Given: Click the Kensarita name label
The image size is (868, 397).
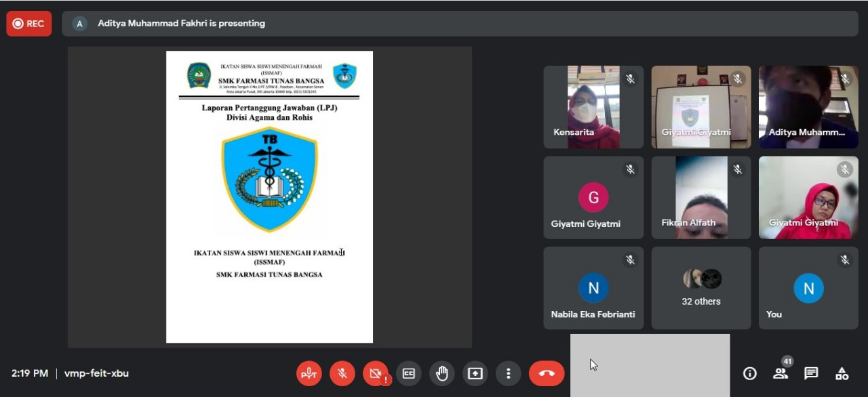Looking at the screenshot, I should tap(574, 133).
